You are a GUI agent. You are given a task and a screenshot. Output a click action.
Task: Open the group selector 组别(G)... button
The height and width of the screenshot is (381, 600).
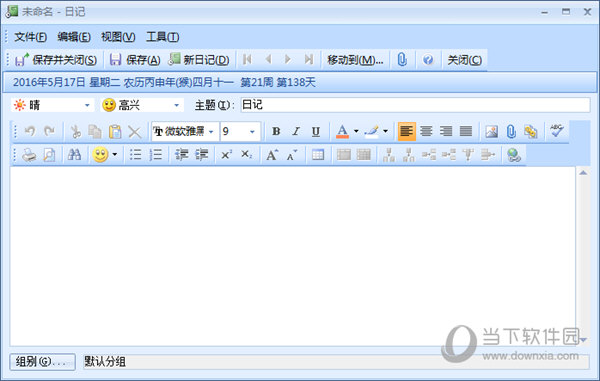pyautogui.click(x=42, y=361)
